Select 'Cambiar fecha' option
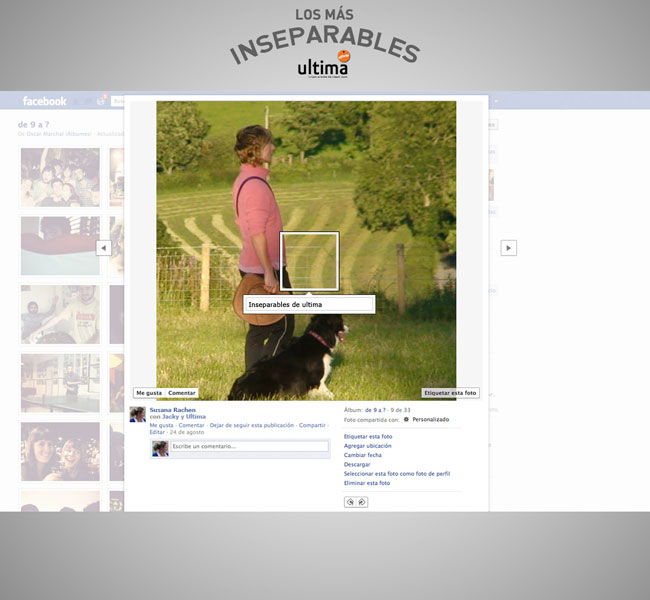The width and height of the screenshot is (650, 600). [x=362, y=455]
